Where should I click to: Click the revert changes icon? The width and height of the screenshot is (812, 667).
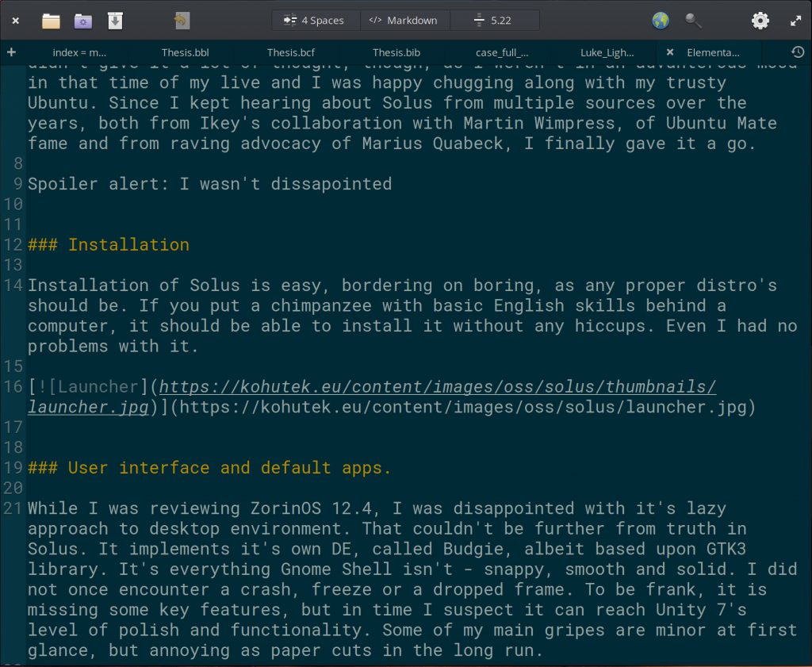click(x=182, y=21)
